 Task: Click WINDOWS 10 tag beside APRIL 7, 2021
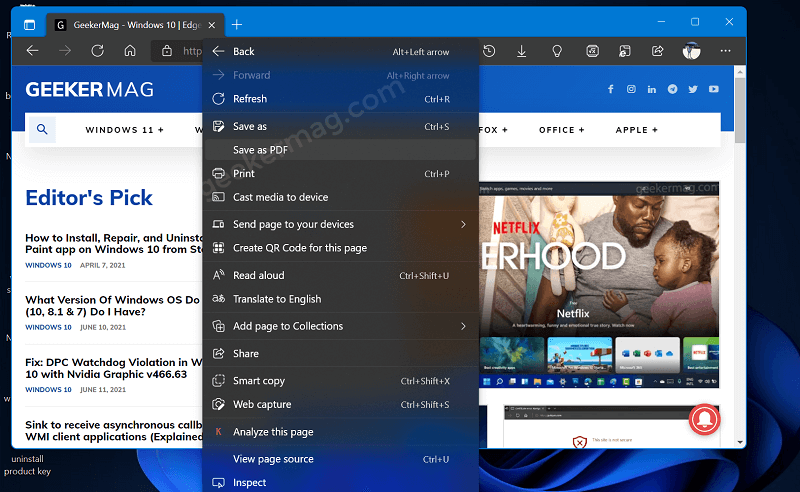coord(48,265)
